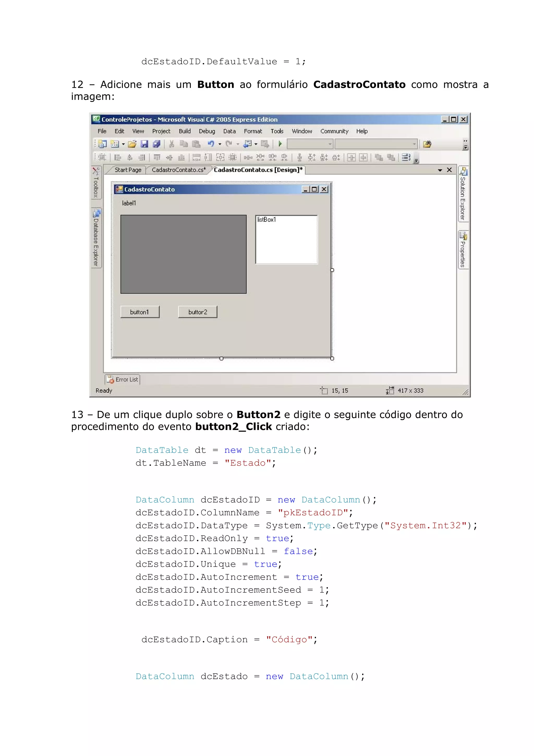Open the Error List panel tab
Screen dimensions: 534x756
[122, 379]
